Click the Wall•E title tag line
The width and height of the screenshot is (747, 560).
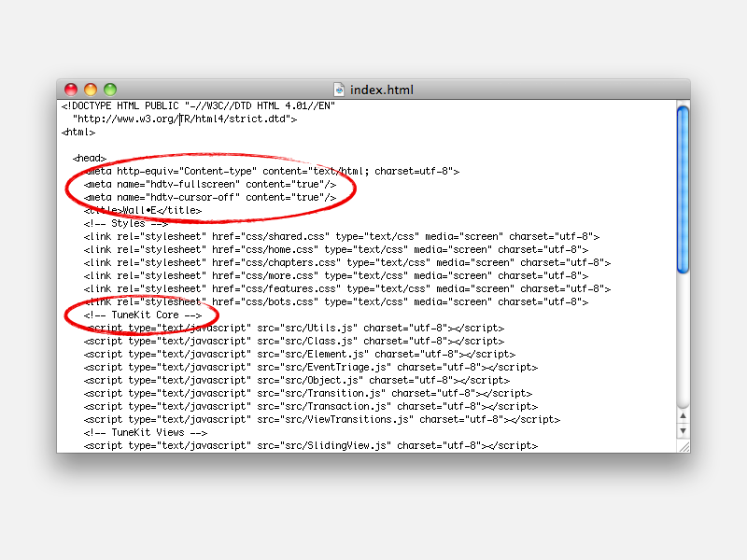(143, 211)
